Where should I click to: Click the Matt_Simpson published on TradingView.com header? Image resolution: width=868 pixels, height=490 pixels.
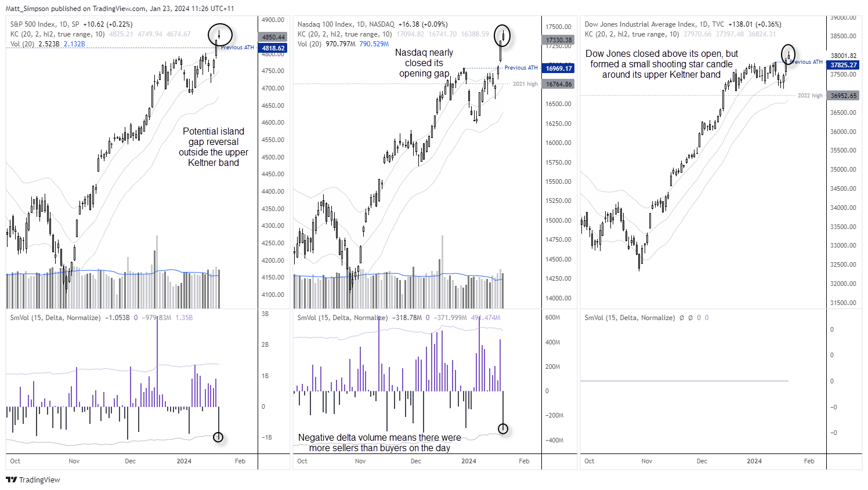[120, 9]
